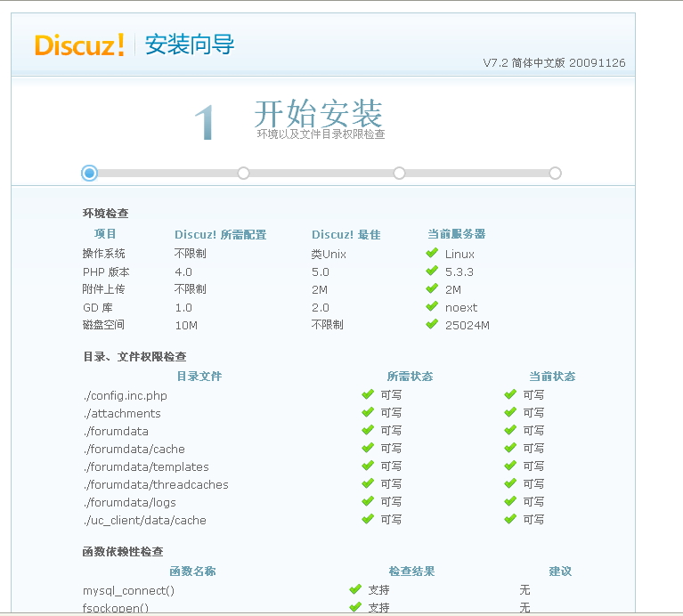Click check icon next to fsockopen() result
Viewport: 683px width, 616px height.
356,606
